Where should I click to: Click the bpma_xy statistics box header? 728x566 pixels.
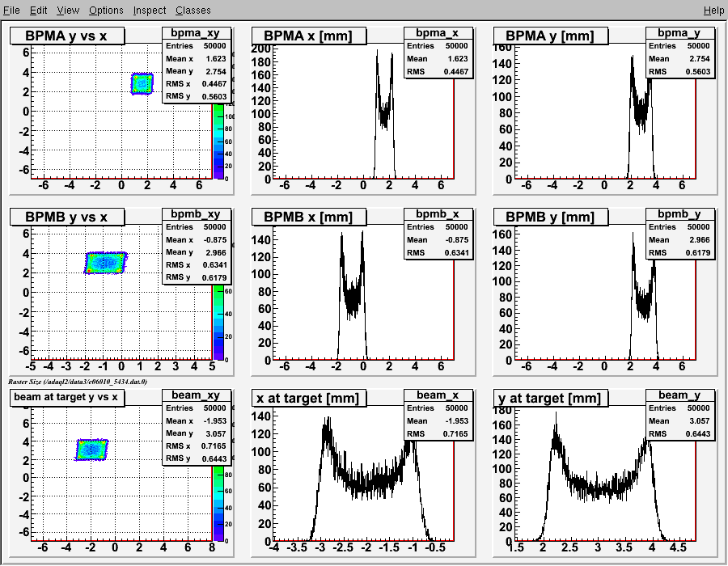point(196,33)
